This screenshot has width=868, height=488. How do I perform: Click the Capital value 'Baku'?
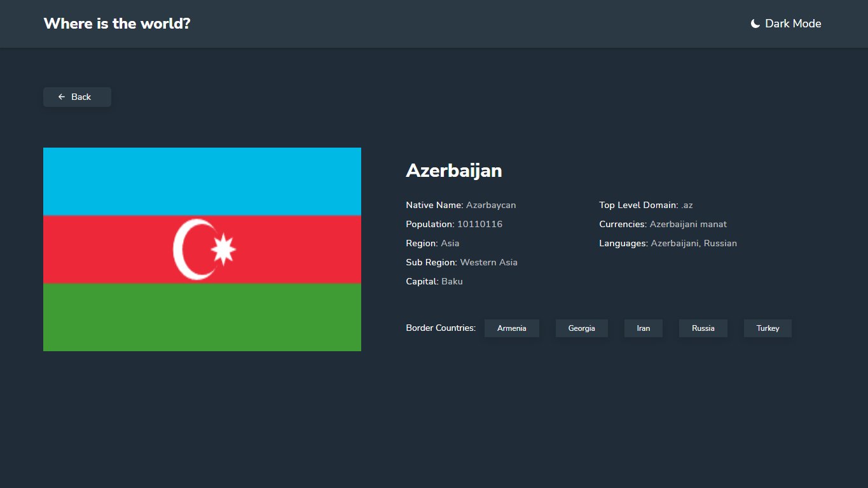[452, 281]
